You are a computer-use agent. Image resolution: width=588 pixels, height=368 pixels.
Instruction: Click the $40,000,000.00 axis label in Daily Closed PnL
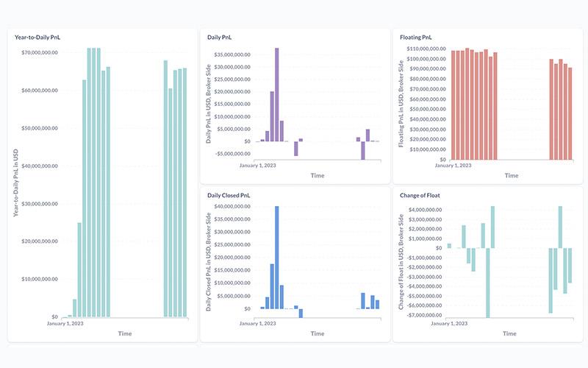[x=232, y=206]
